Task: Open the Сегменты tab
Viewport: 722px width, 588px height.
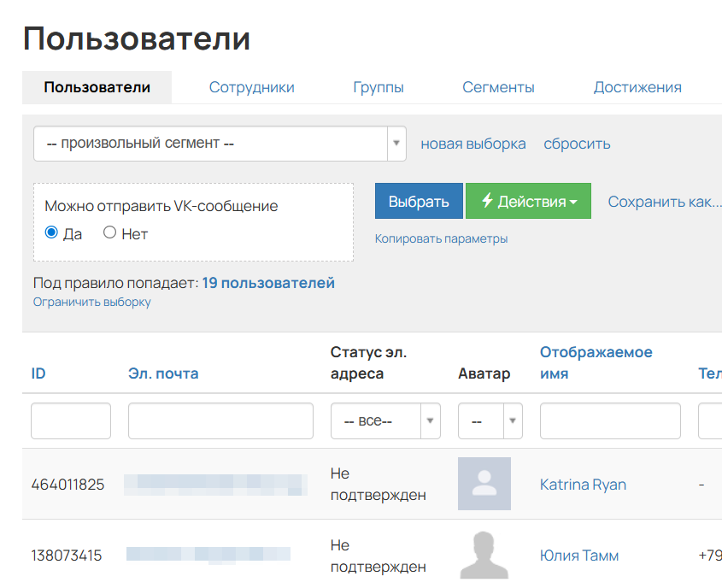Action: (498, 86)
